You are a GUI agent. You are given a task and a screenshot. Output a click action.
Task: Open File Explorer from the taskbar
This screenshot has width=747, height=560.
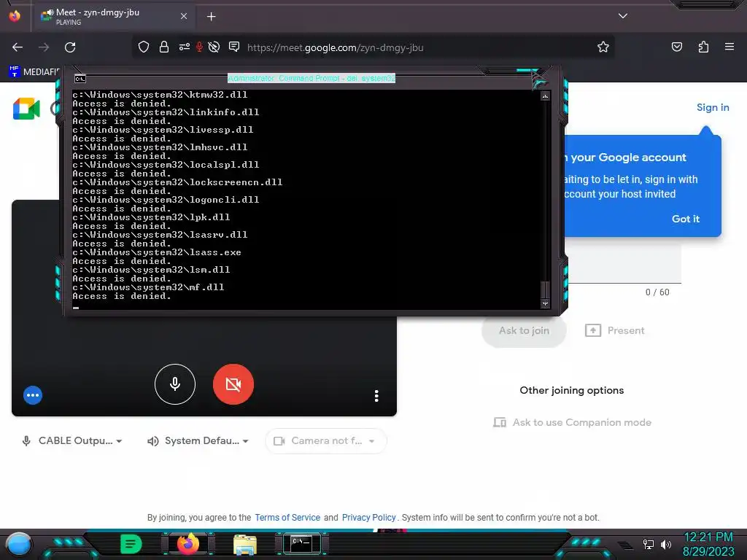pos(245,545)
